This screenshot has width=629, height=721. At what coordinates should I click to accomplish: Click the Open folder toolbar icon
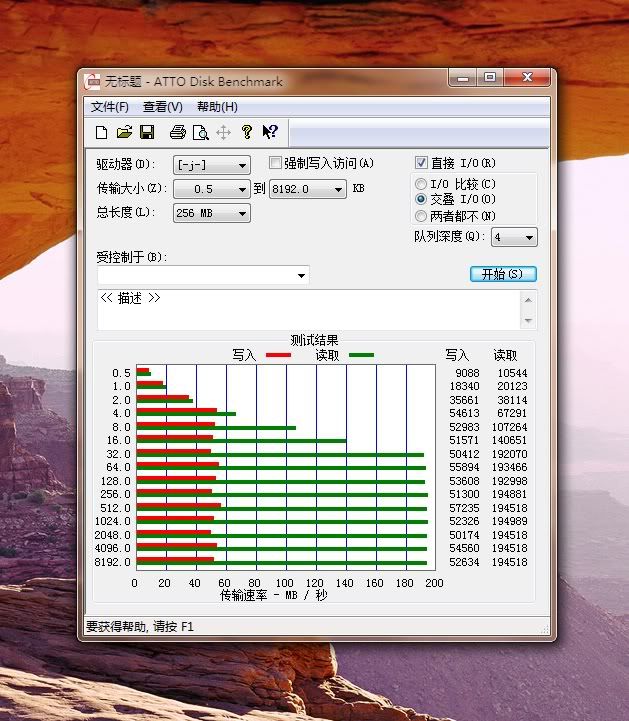(124, 132)
